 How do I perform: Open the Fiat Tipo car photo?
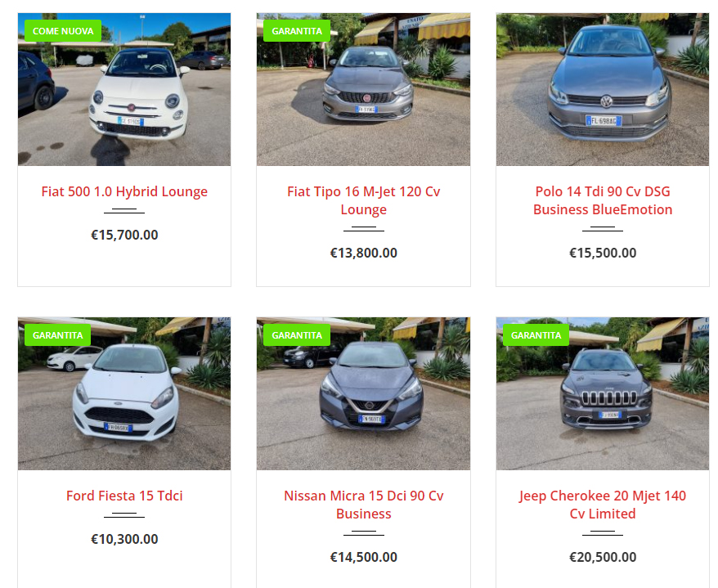(x=363, y=89)
